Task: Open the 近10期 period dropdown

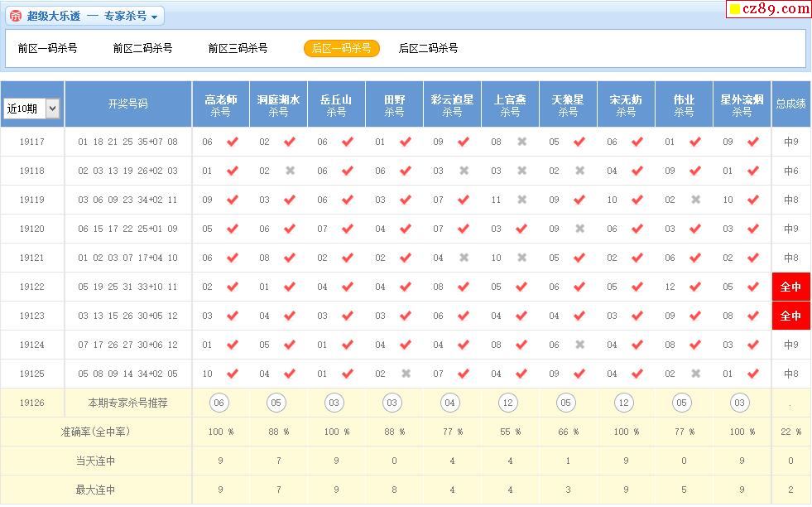Action: point(31,109)
